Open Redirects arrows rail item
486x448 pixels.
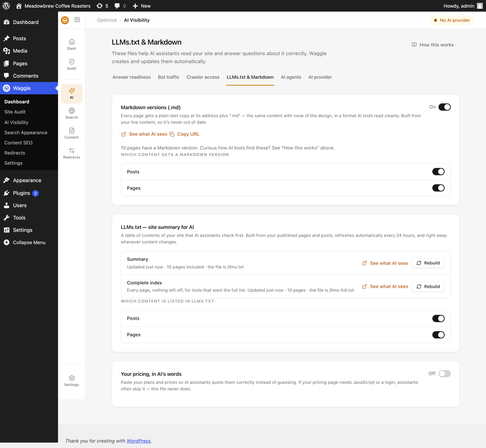coord(71,153)
